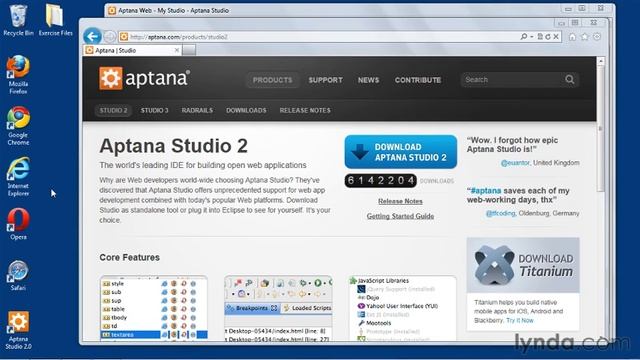Image resolution: width=640 pixels, height=360 pixels.
Task: Select the STUDIO 2 subnav item
Action: 113,110
